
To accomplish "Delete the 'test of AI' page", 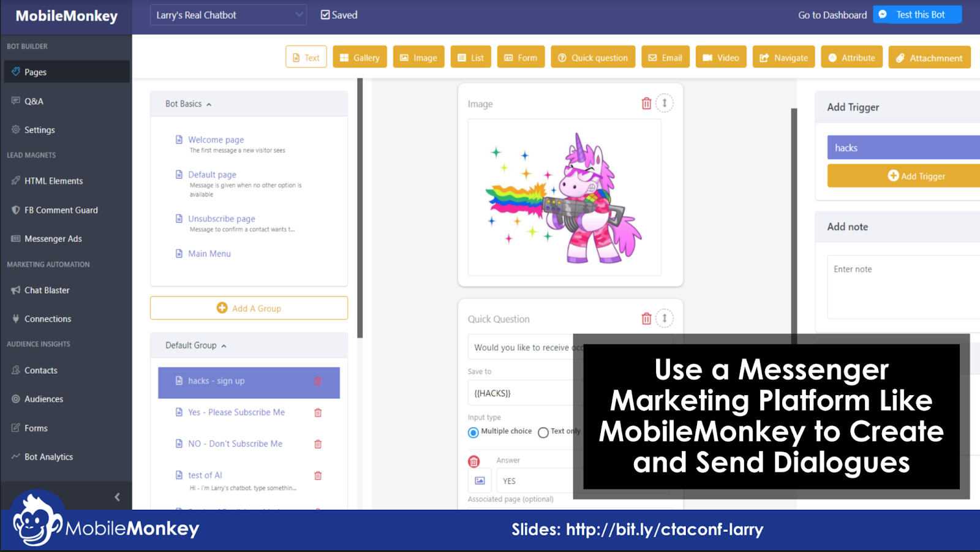I will [x=318, y=475].
